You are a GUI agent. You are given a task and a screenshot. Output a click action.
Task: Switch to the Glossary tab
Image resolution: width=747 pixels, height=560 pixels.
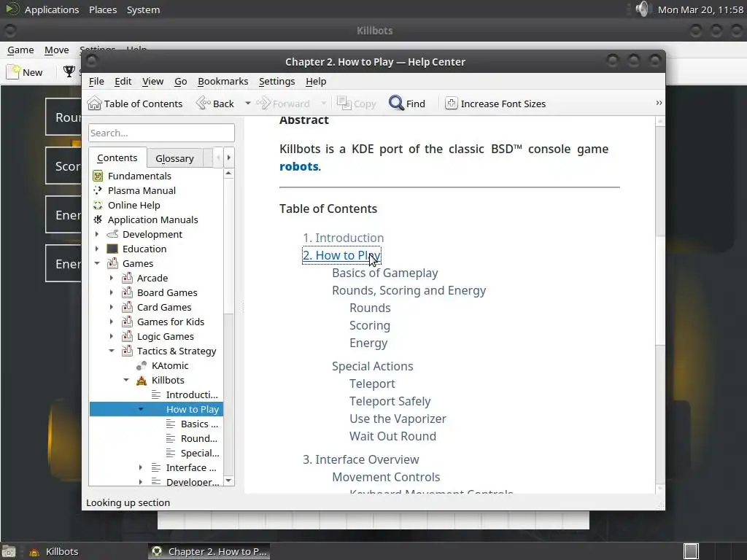[x=174, y=158]
